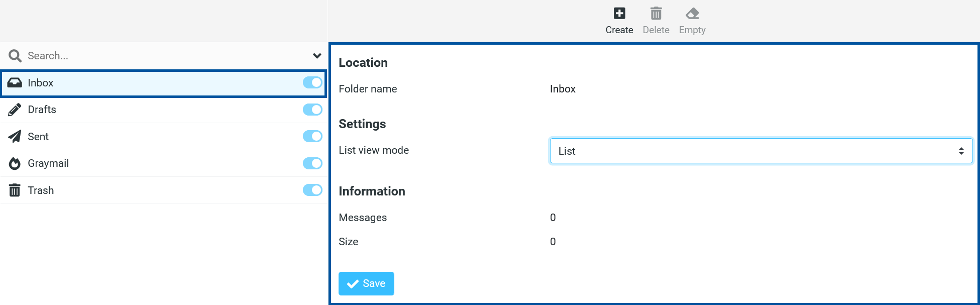Viewport: 980px width, 305px height.
Task: Click the Delete trash can icon in toolbar
Action: tap(656, 14)
